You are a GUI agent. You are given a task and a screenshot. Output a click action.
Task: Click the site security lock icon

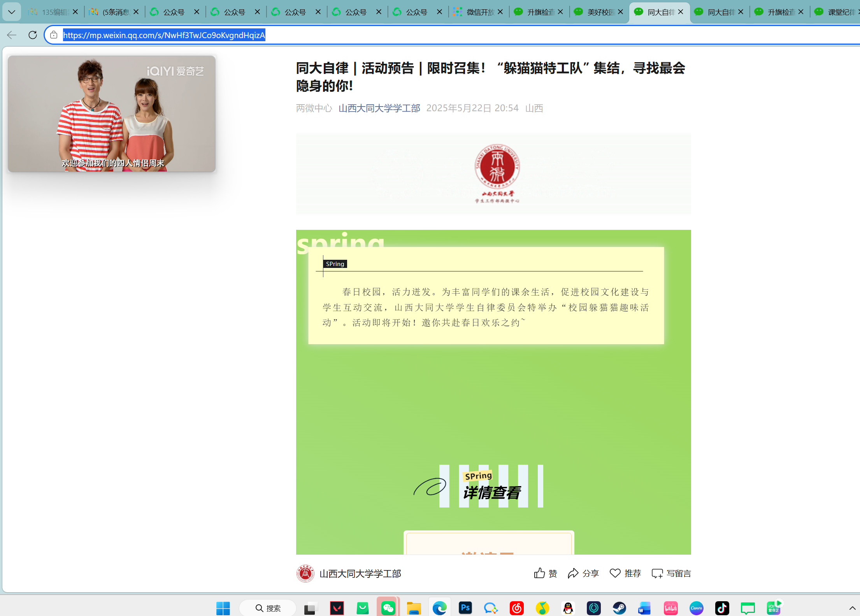pyautogui.click(x=54, y=35)
